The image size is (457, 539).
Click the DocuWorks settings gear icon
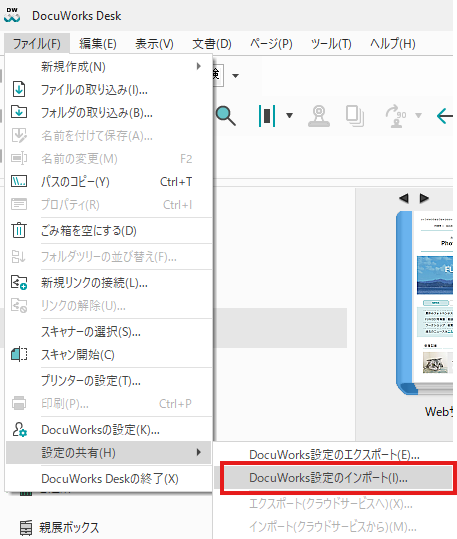click(x=19, y=429)
